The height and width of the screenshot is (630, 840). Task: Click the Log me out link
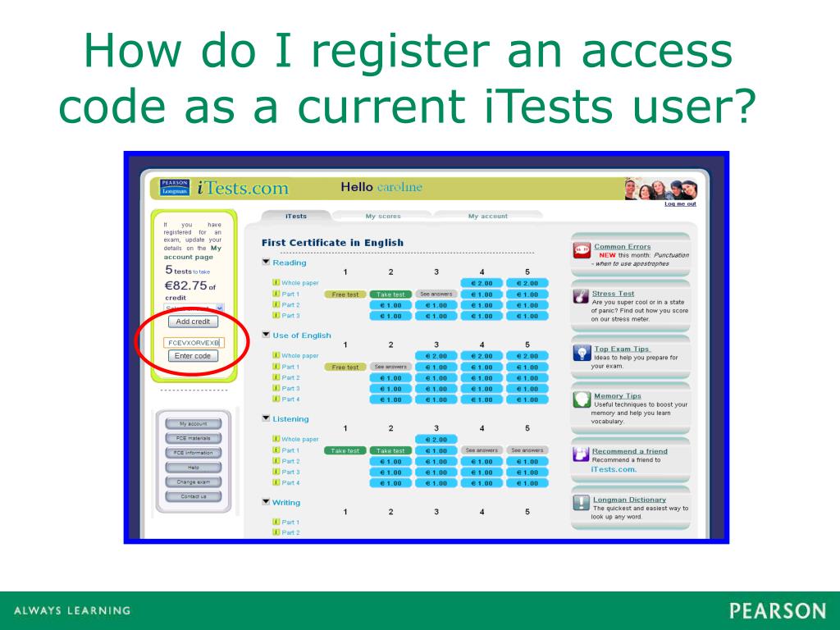pyautogui.click(x=680, y=204)
